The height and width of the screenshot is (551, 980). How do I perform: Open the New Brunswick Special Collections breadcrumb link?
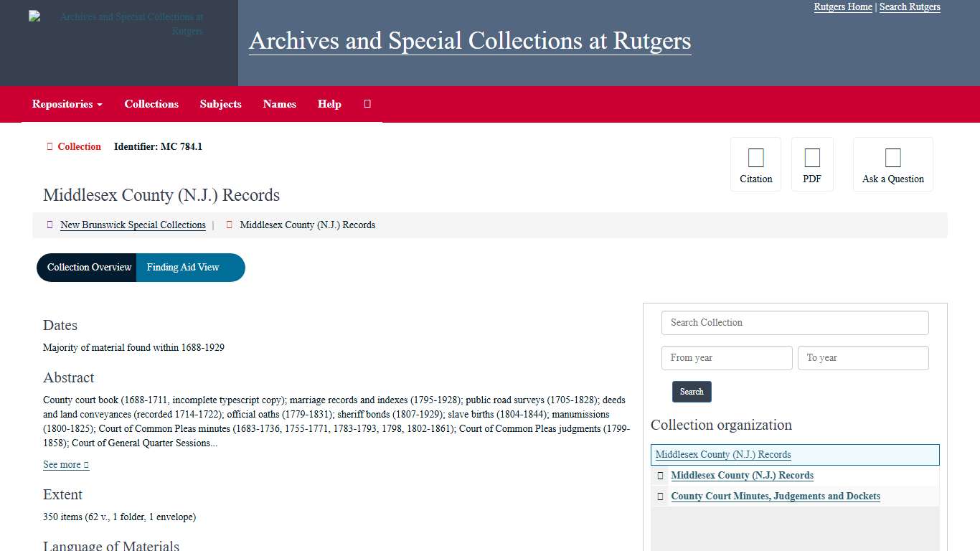coord(133,225)
